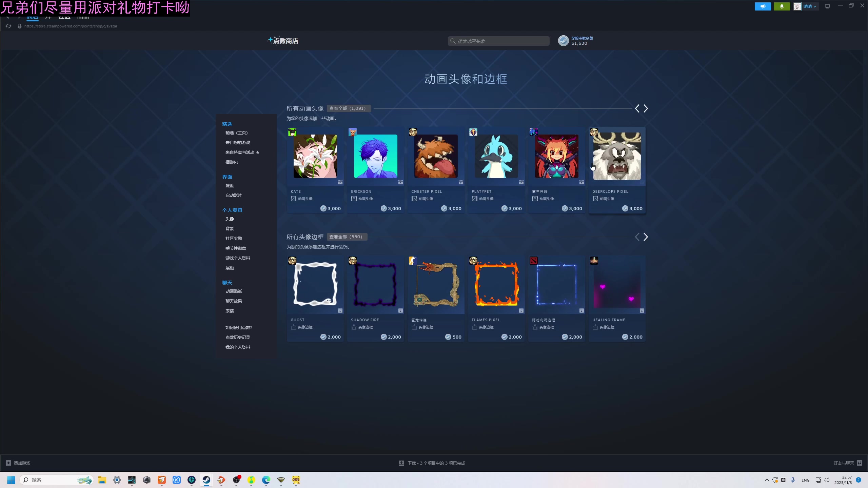Open the ERICKSON animated avatar thumbnail
The width and height of the screenshot is (868, 488).
click(375, 156)
